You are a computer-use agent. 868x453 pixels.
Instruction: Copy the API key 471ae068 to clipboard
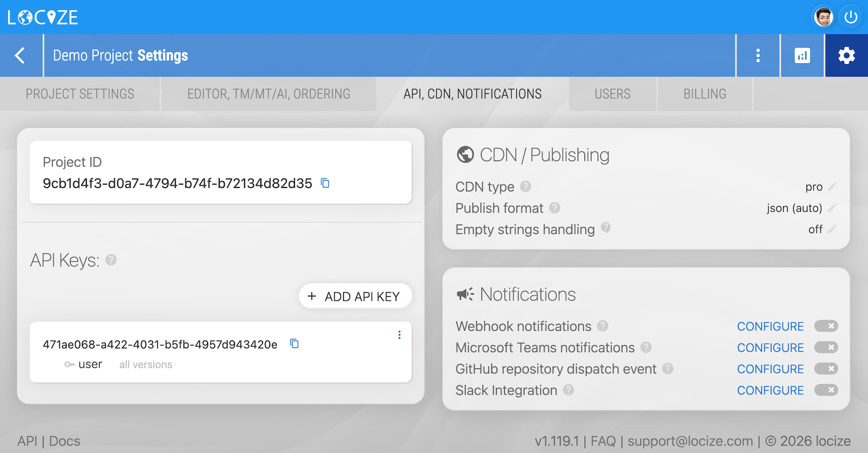[x=294, y=344]
